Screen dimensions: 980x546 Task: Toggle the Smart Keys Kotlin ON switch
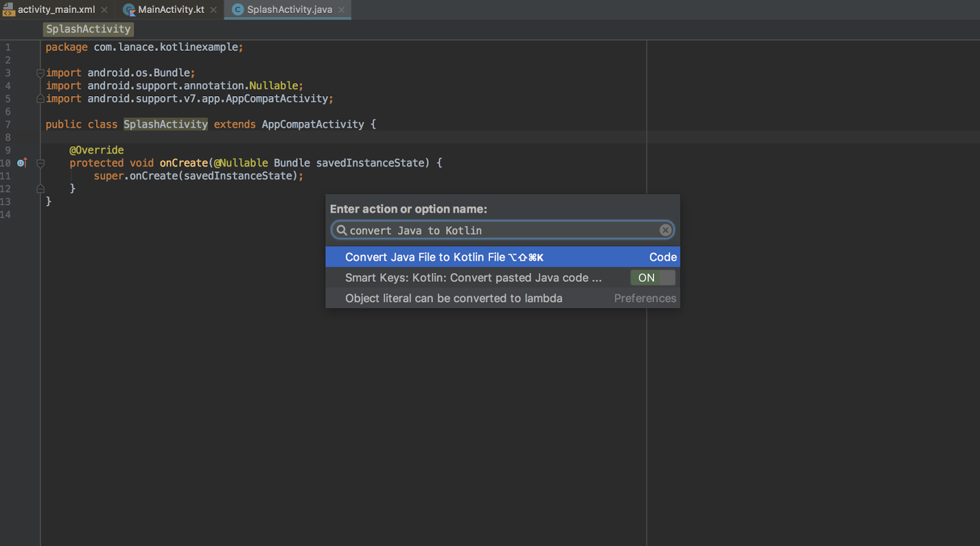[652, 278]
